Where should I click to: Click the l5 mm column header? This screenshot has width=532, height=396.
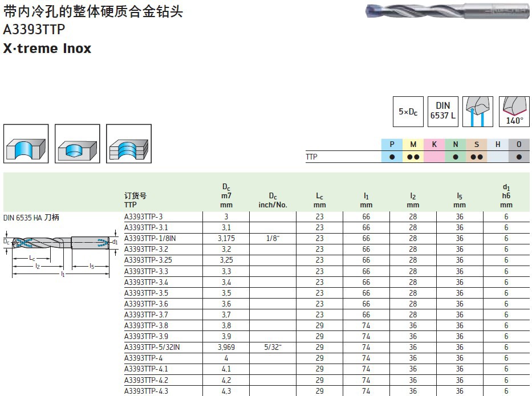460,201
